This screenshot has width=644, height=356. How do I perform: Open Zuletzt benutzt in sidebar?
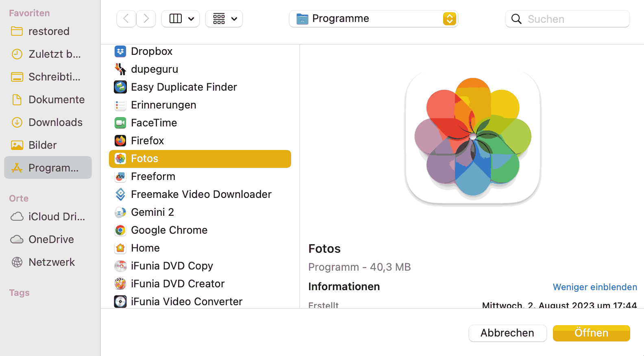tap(48, 54)
